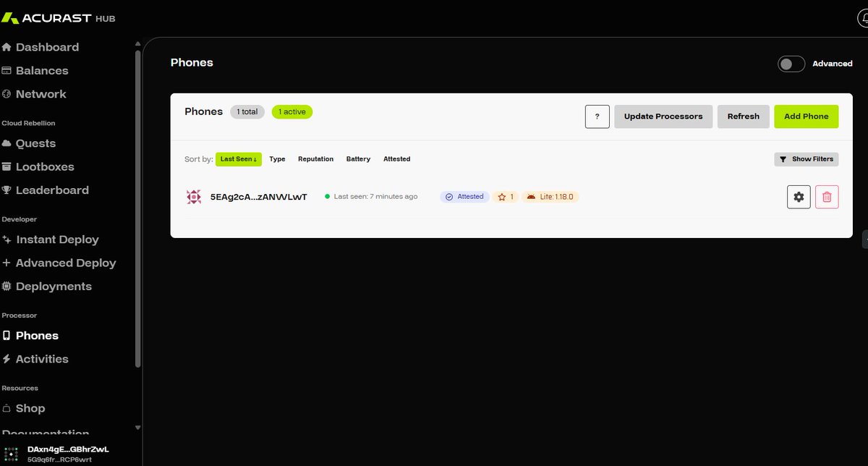Click the Attested badge on the phone row

(464, 196)
